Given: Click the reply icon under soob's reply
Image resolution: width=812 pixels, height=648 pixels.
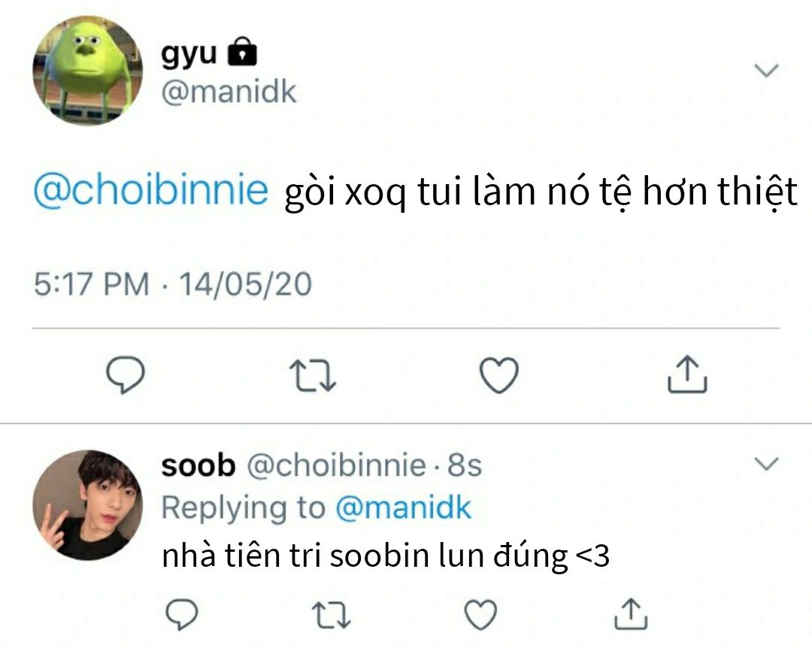Looking at the screenshot, I should click(x=180, y=615).
